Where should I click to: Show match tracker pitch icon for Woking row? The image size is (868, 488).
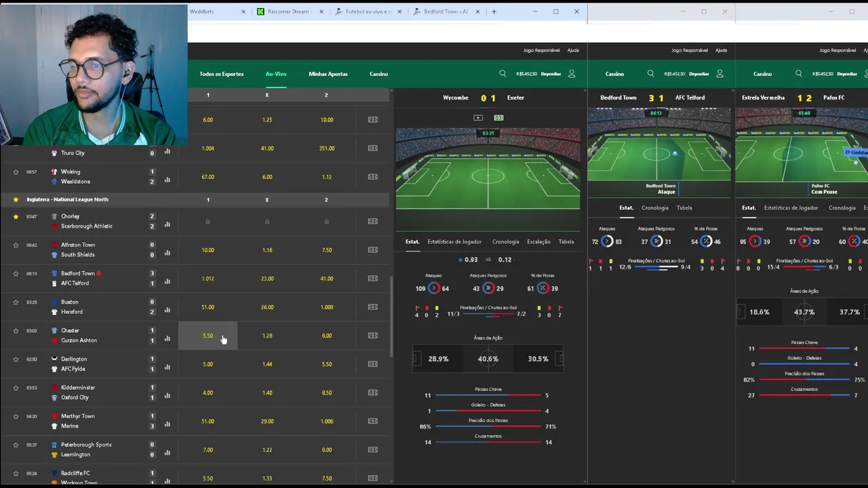point(372,177)
